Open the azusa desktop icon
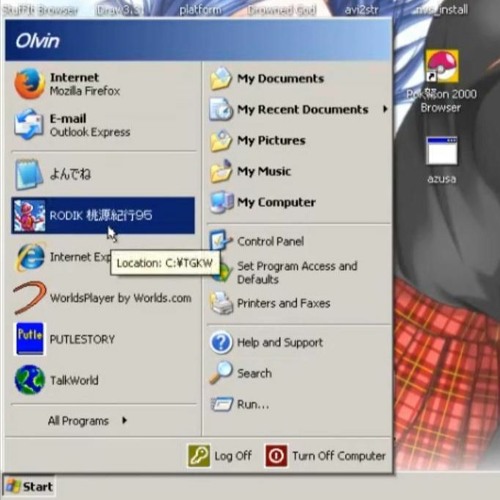Screen dimensions: 500x500 click(x=442, y=160)
